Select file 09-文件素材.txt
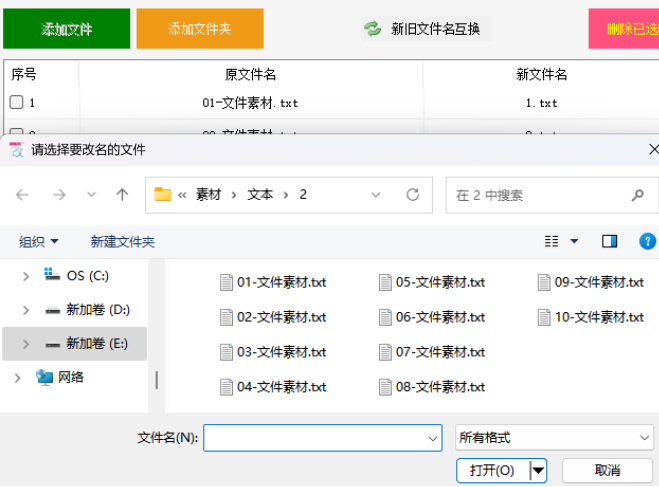This screenshot has width=659, height=487. tap(591, 282)
